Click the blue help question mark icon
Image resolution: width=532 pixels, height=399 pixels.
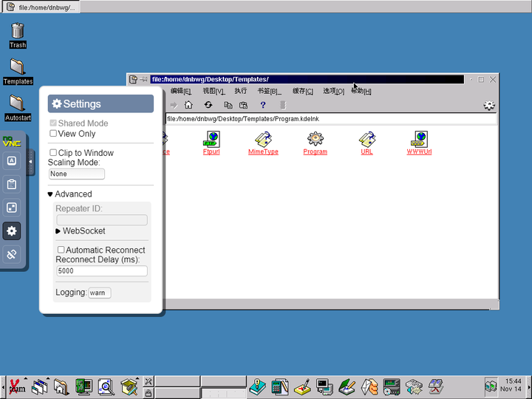pos(262,105)
